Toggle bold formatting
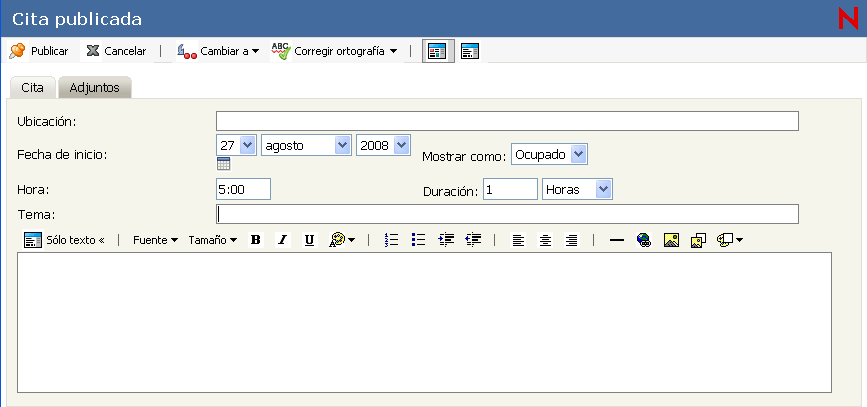The image size is (867, 407). click(x=255, y=240)
